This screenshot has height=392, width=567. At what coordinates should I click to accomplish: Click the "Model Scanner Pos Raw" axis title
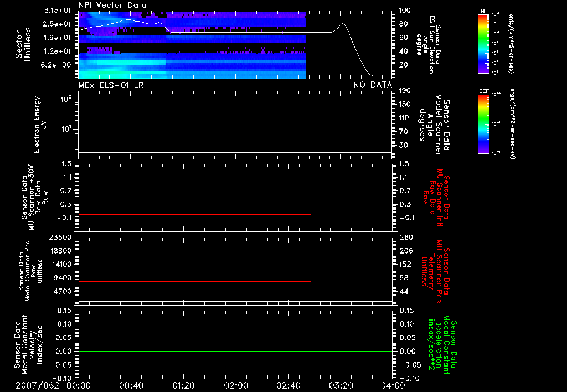click(30, 271)
